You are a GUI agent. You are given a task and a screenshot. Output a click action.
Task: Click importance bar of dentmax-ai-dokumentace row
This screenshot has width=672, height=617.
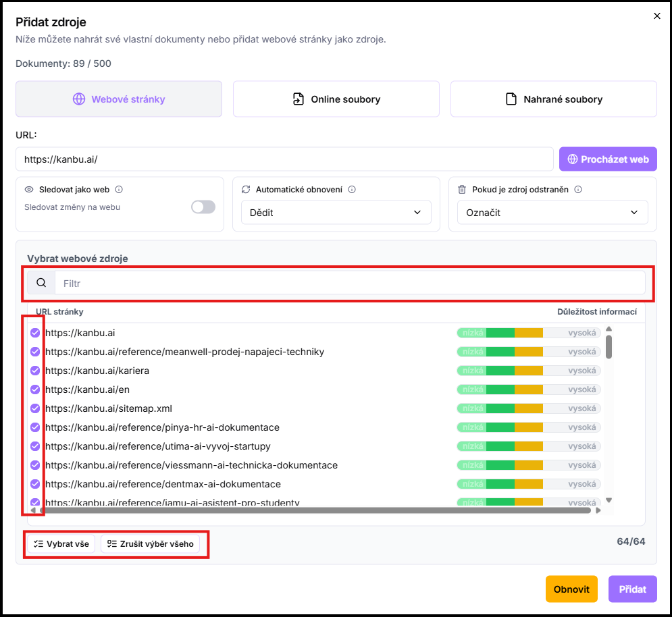coord(528,484)
